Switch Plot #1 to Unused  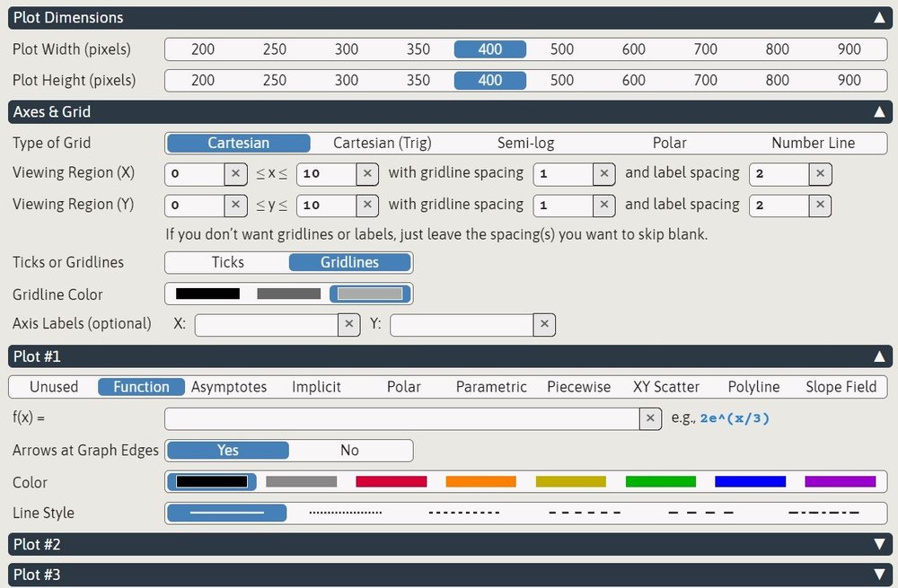click(x=54, y=387)
